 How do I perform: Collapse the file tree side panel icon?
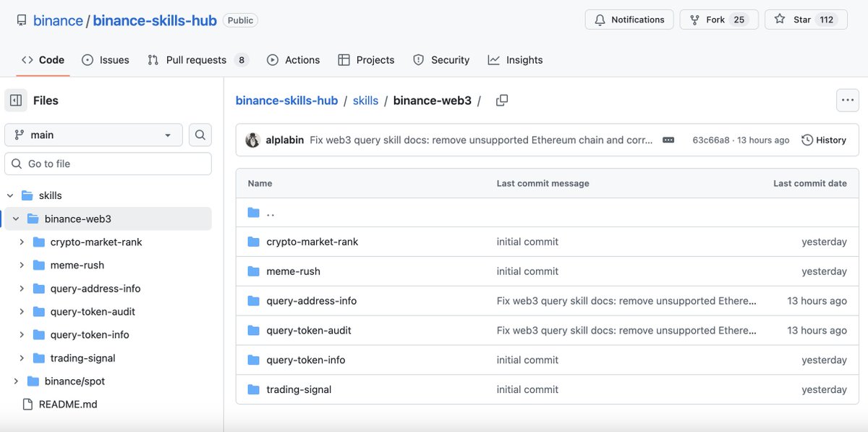16,101
